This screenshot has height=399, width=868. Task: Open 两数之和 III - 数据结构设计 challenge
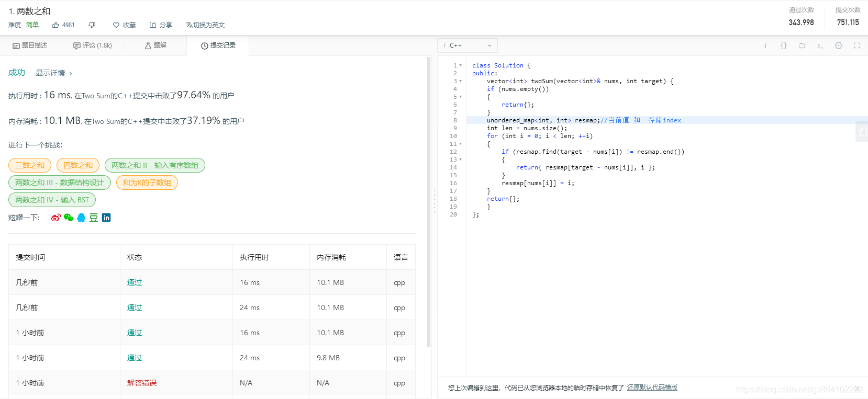[60, 183]
